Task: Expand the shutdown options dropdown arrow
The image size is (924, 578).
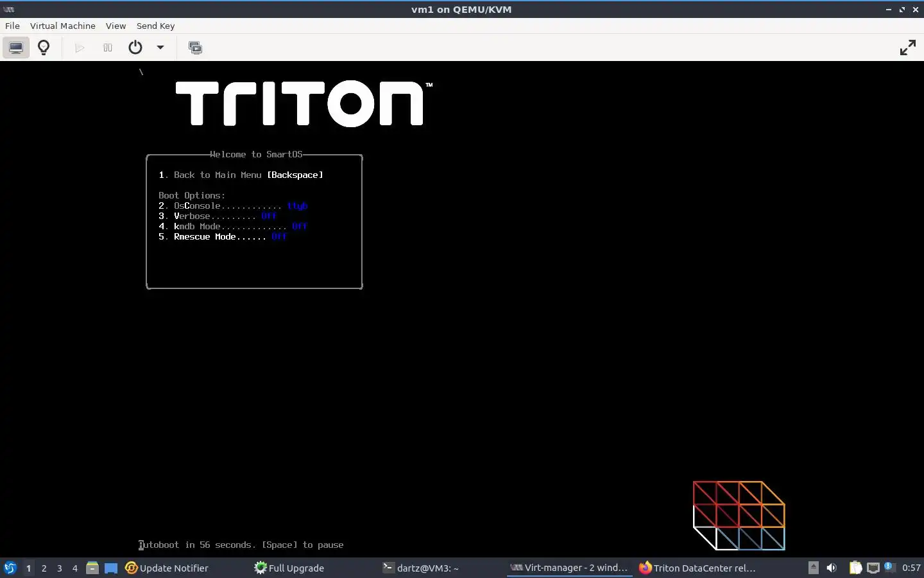Action: pyautogui.click(x=160, y=48)
